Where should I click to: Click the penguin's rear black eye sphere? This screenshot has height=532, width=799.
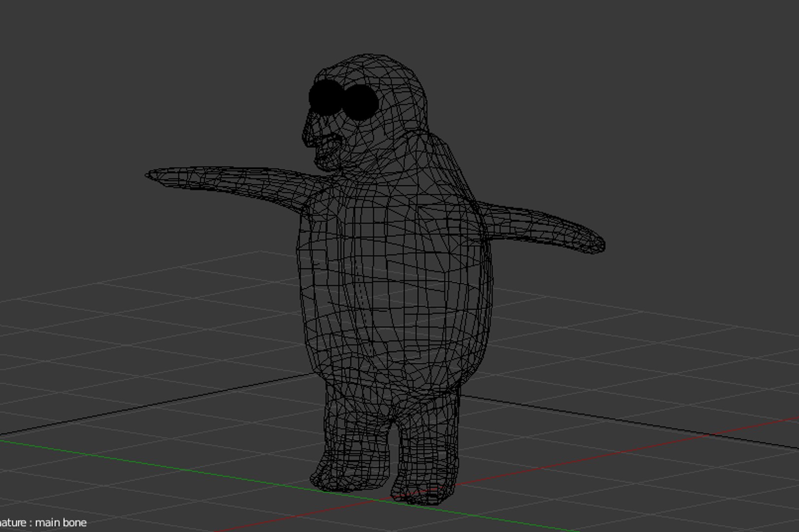361,103
